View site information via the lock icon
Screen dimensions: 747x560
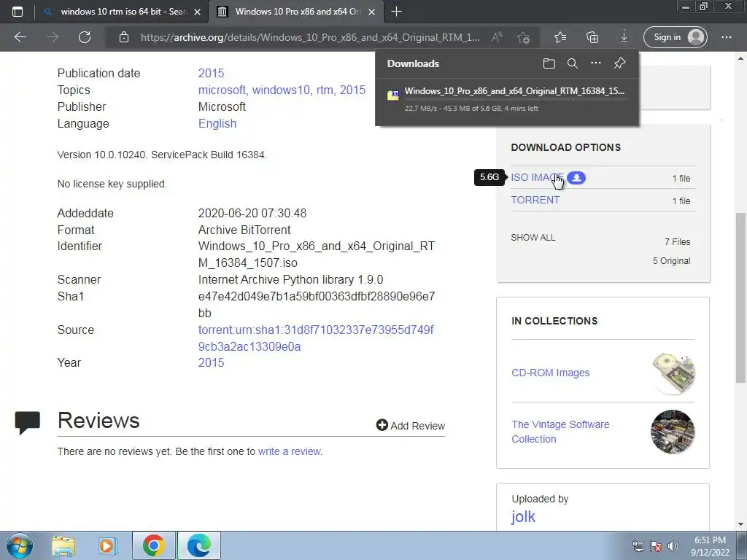(x=124, y=37)
